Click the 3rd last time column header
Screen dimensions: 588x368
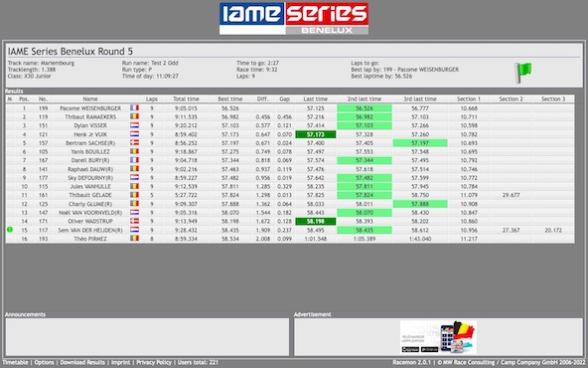point(420,99)
